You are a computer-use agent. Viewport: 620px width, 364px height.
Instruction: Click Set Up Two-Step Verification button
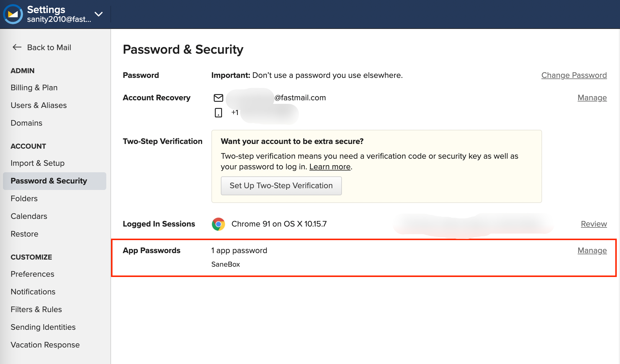pyautogui.click(x=281, y=186)
